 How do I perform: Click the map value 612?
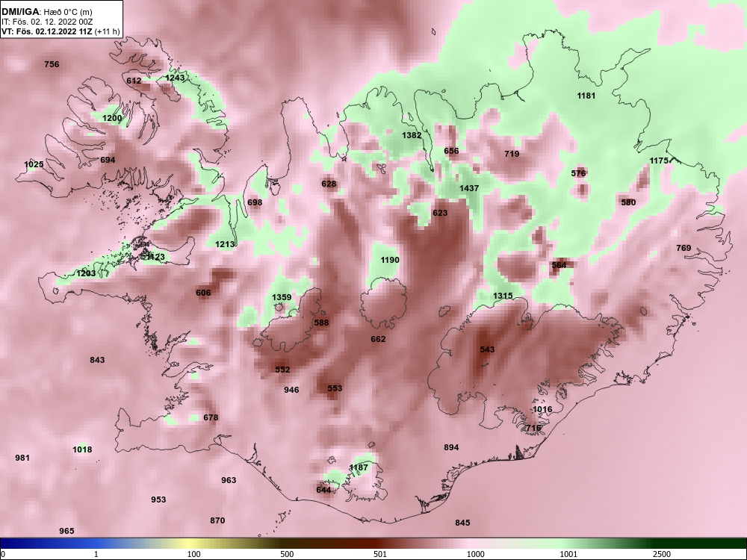[134, 81]
